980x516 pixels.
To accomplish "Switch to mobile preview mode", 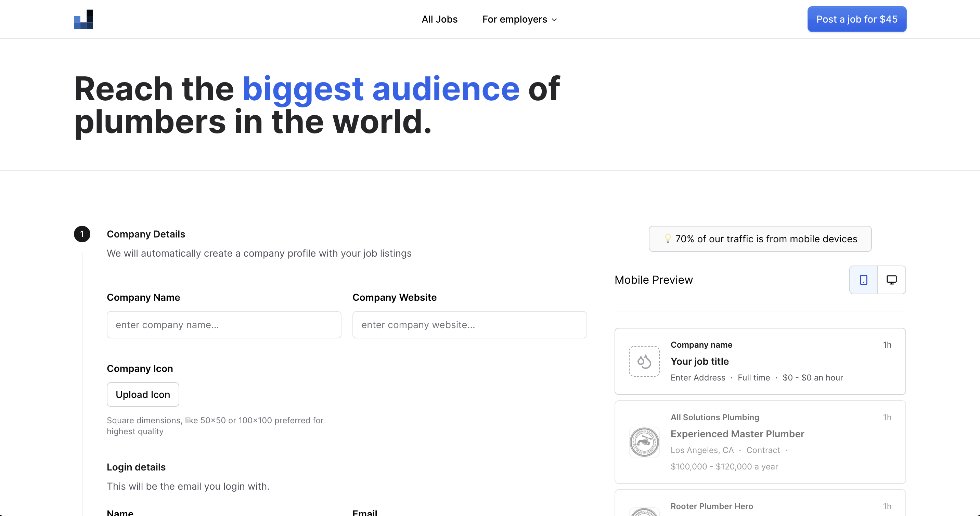I will [x=864, y=280].
